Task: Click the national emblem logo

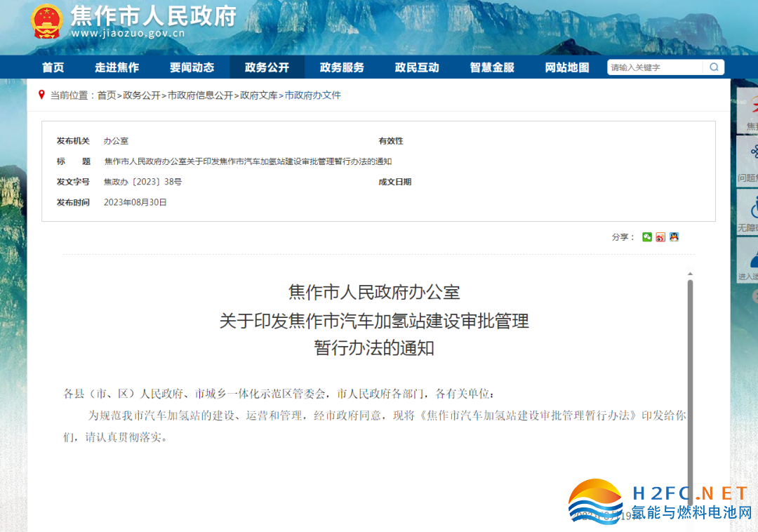Action: pos(47,21)
